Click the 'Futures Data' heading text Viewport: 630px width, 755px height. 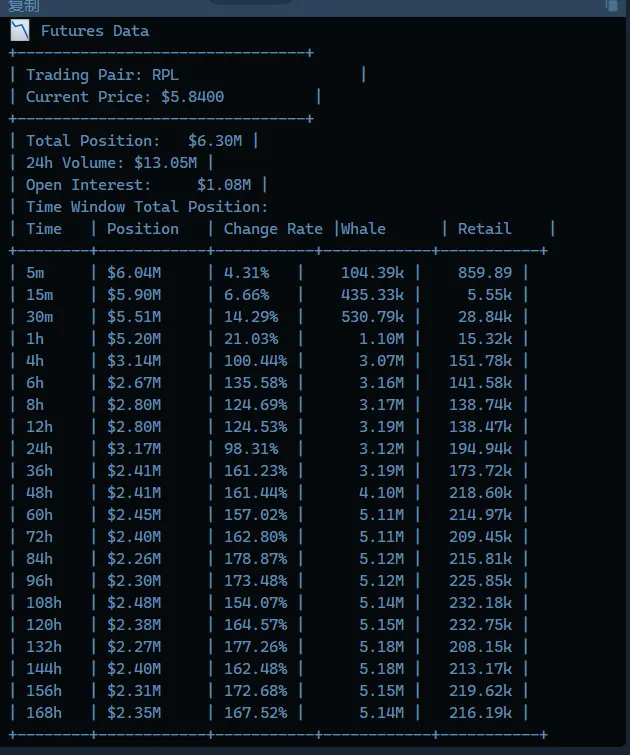[x=95, y=31]
